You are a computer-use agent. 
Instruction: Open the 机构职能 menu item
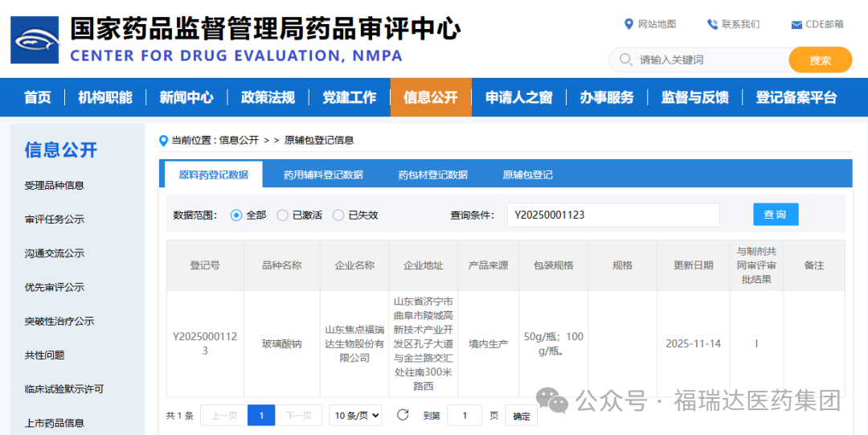point(105,97)
